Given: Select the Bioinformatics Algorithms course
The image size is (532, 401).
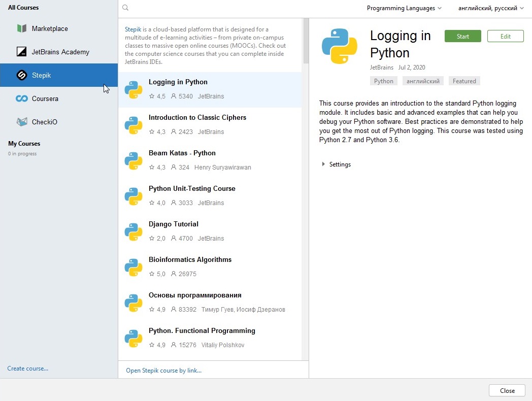Looking at the screenshot, I should [x=210, y=268].
